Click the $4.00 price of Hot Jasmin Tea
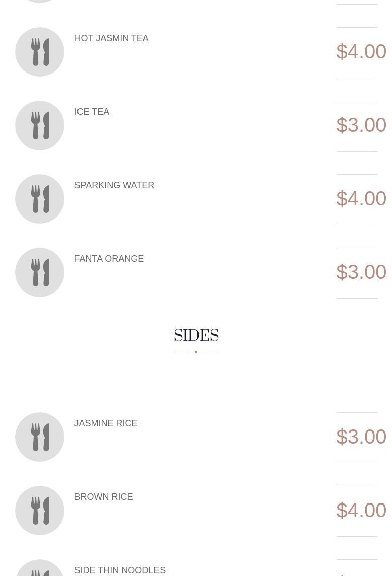392x576 pixels. (x=361, y=52)
